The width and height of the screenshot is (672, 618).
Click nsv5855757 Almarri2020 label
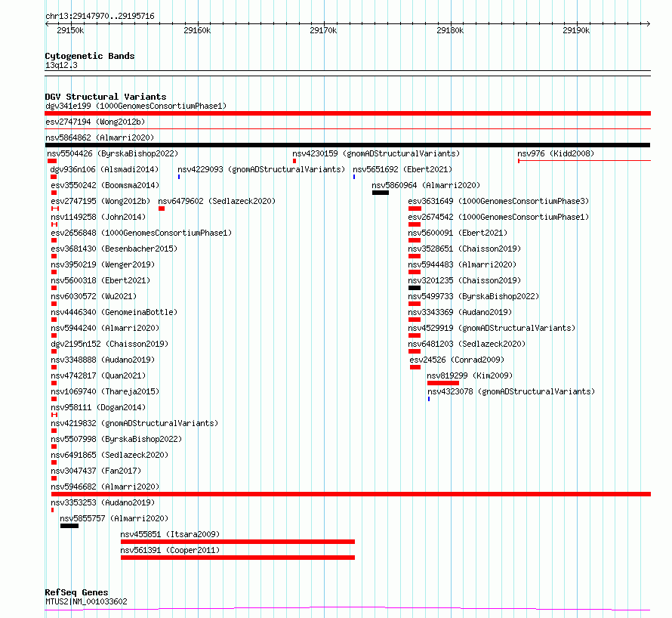114,518
